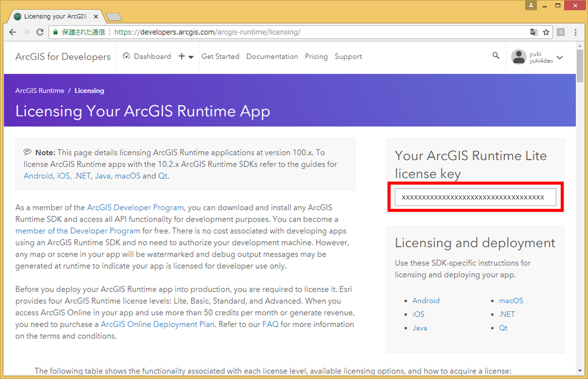The image size is (588, 379).
Task: Open Java under Licensing and deployment
Action: pyautogui.click(x=420, y=328)
